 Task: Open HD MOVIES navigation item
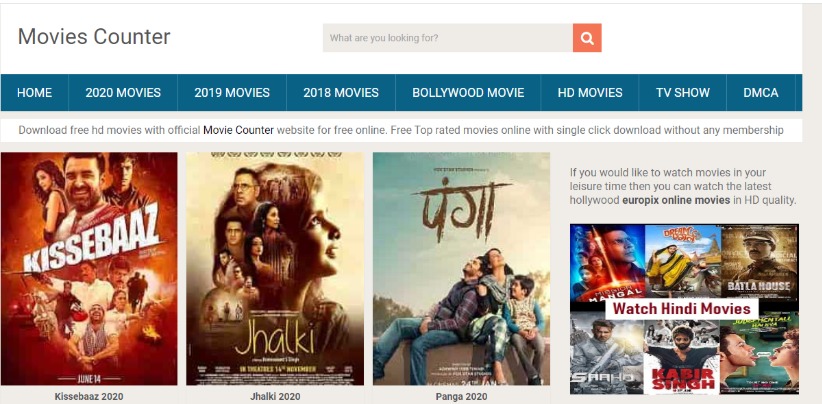[x=590, y=93]
